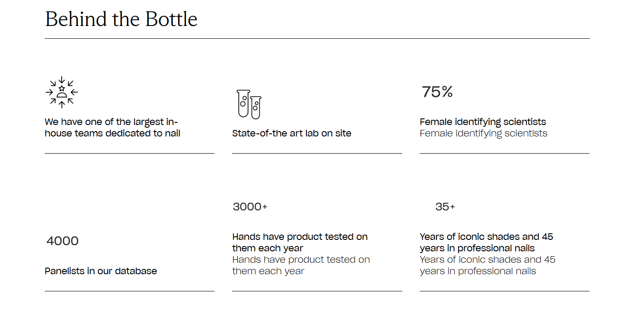
Task: Click "Panelists in our database" caption
Action: pos(101,271)
